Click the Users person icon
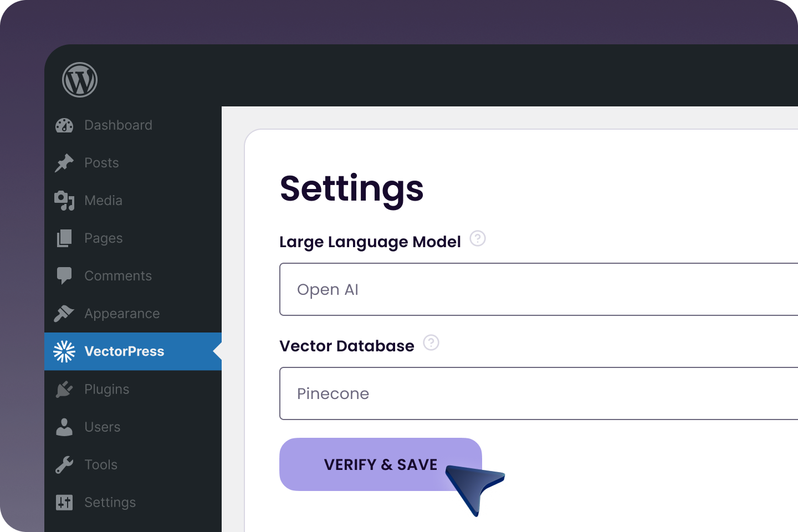The height and width of the screenshot is (532, 798). tap(64, 427)
